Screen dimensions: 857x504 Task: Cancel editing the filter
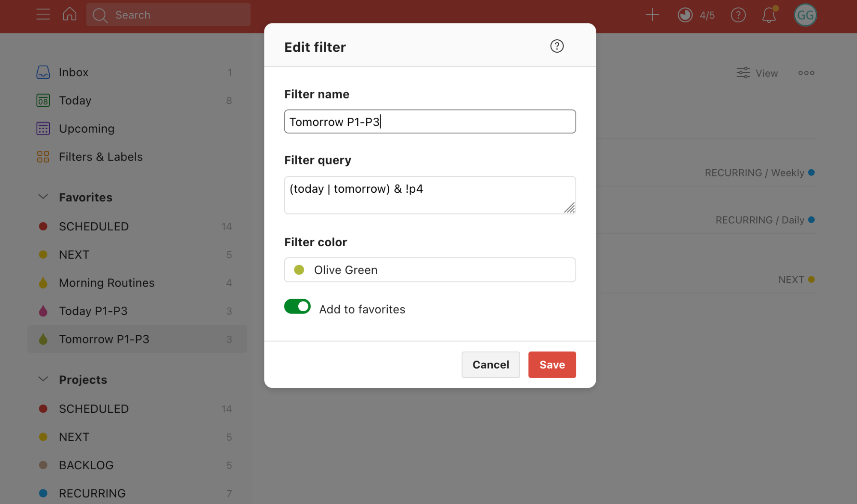pyautogui.click(x=490, y=364)
